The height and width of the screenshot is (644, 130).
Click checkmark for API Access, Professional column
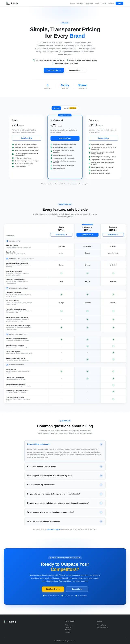click(x=87, y=359)
